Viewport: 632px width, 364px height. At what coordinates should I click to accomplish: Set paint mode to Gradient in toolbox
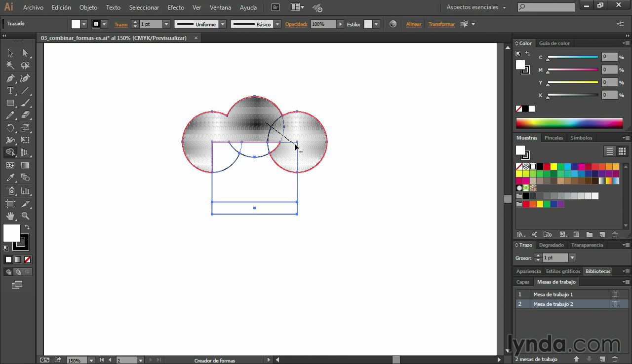pos(18,259)
